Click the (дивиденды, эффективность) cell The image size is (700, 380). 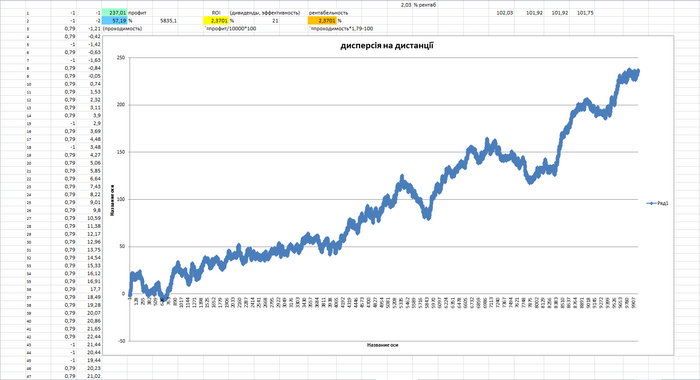coord(265,13)
